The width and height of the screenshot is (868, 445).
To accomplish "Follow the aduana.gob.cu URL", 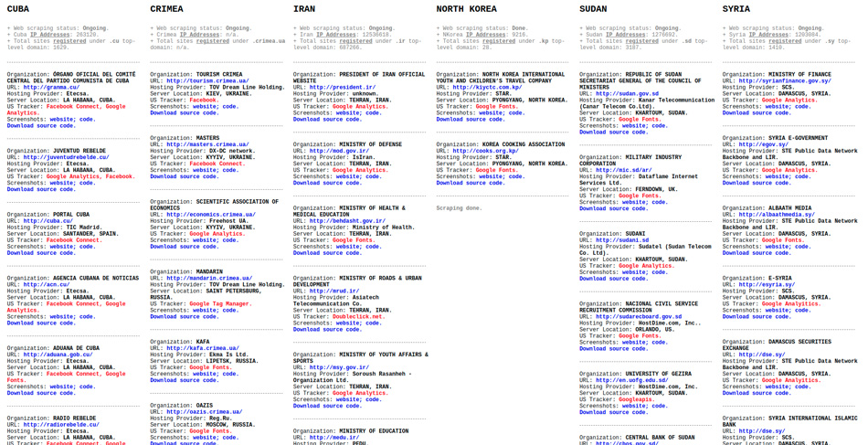I will pos(58,355).
